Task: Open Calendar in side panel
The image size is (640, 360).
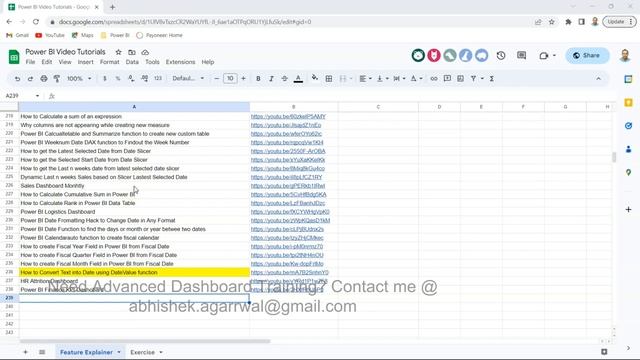Action: 629,79
